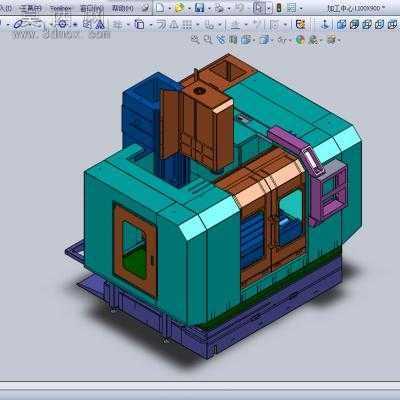Select the orange side door on enclosure
This screenshot has height=400, width=400.
[135, 250]
